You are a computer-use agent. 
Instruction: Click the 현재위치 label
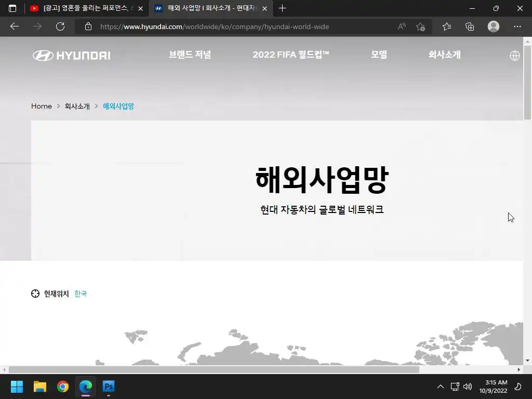(56, 294)
